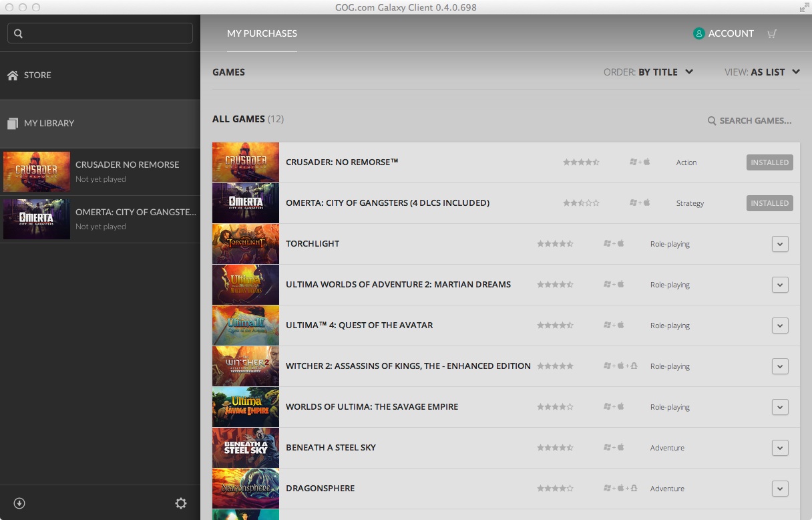The height and width of the screenshot is (520, 812).
Task: Click Ultima IV cover thumbnail
Action: point(246,326)
